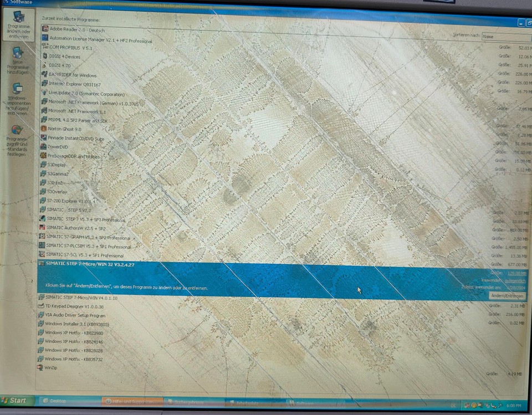Open the Start menu
The width and height of the screenshot is (532, 415).
(x=17, y=399)
